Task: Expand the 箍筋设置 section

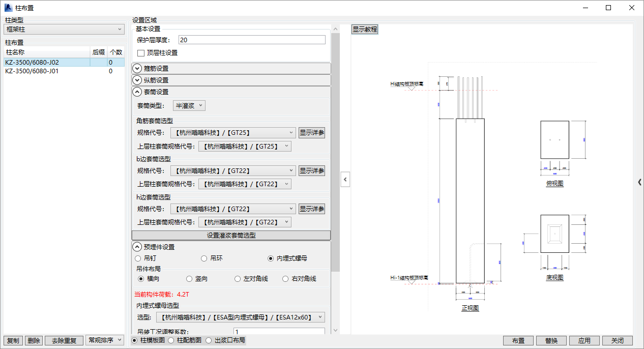Action: click(x=137, y=68)
